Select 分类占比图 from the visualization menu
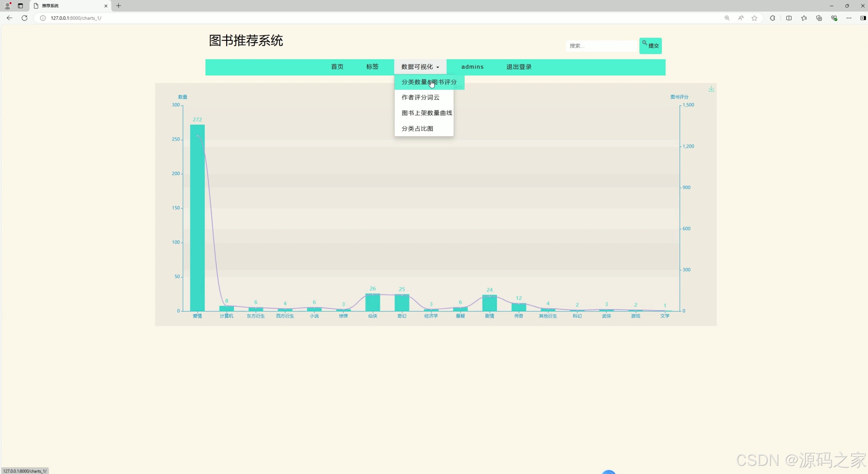The height and width of the screenshot is (474, 868). coord(418,128)
